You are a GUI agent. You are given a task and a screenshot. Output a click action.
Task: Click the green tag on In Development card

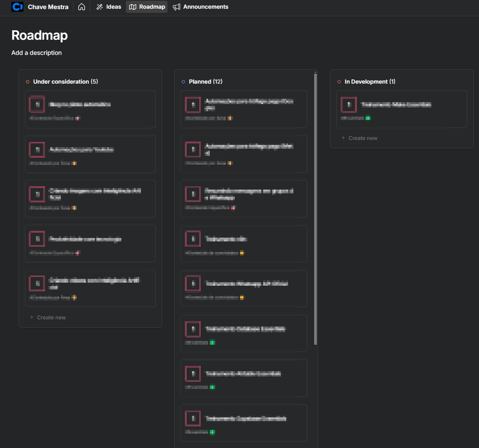(368, 118)
